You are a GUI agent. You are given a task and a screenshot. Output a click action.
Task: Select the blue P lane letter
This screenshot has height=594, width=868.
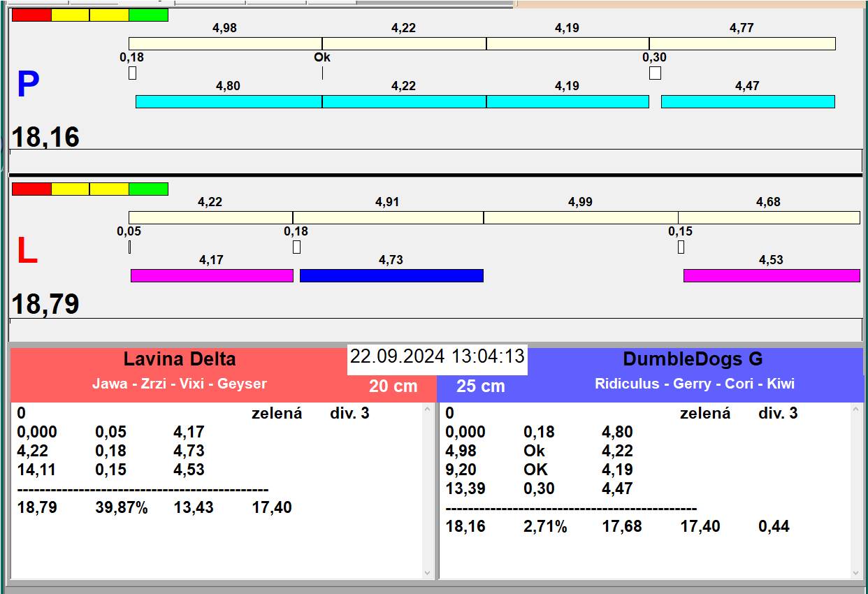(28, 85)
